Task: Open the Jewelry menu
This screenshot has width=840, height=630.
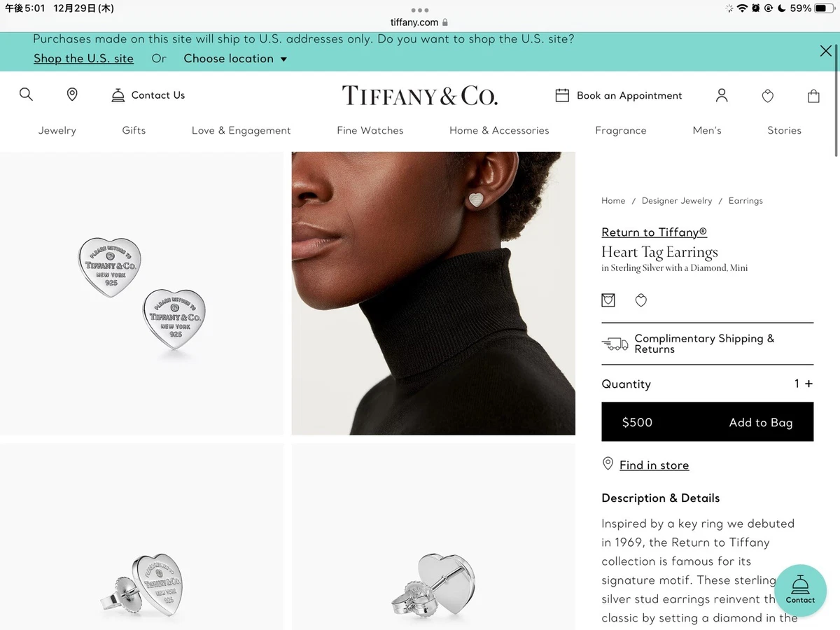Action: (x=57, y=130)
